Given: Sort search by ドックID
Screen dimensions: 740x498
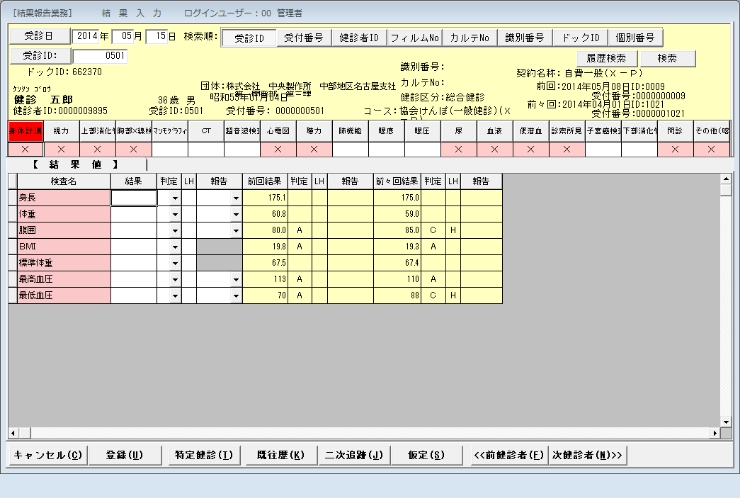Looking at the screenshot, I should click(x=580, y=38).
